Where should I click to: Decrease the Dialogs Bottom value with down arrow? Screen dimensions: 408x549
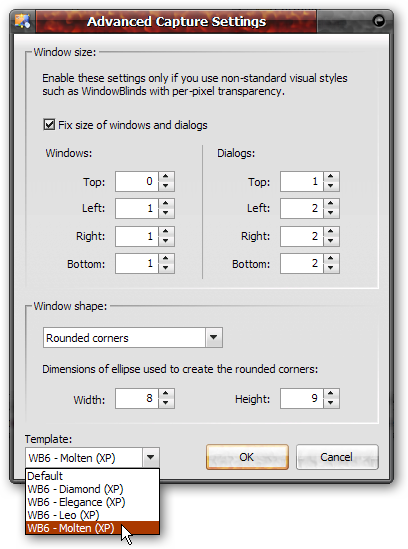pyautogui.click(x=331, y=268)
